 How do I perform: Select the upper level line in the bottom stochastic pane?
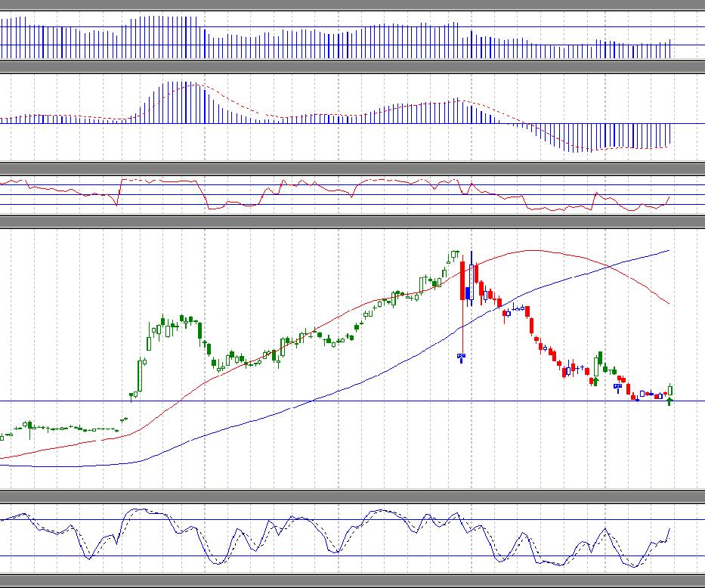352,520
